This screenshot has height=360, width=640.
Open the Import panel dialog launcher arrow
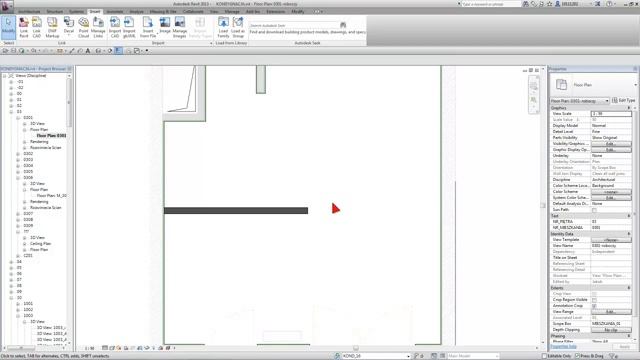click(x=211, y=43)
